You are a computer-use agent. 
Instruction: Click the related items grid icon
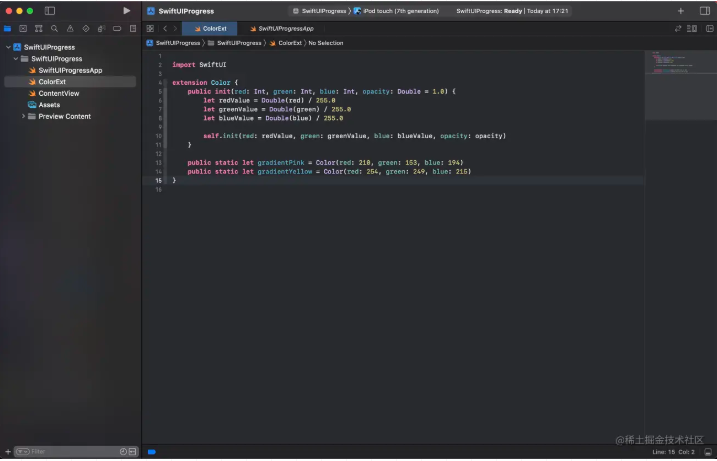click(150, 29)
